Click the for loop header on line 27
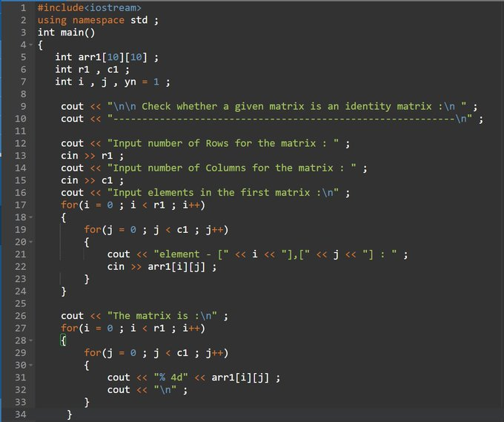Image resolution: width=504 pixels, height=422 pixels. [133, 328]
